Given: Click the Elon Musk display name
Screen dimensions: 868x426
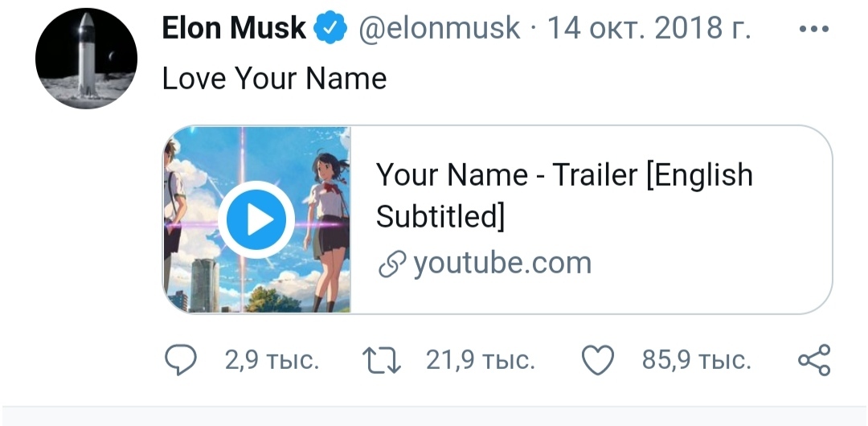Looking at the screenshot, I should coord(234,30).
